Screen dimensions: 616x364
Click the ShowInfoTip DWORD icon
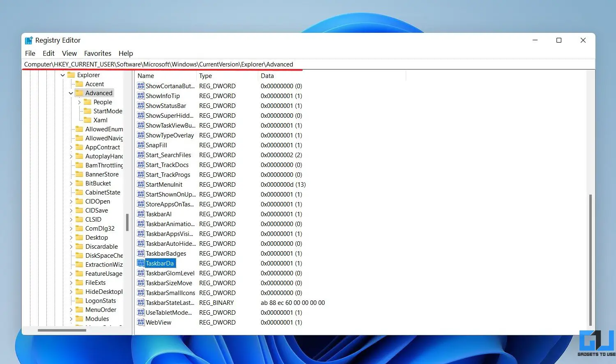click(x=141, y=96)
